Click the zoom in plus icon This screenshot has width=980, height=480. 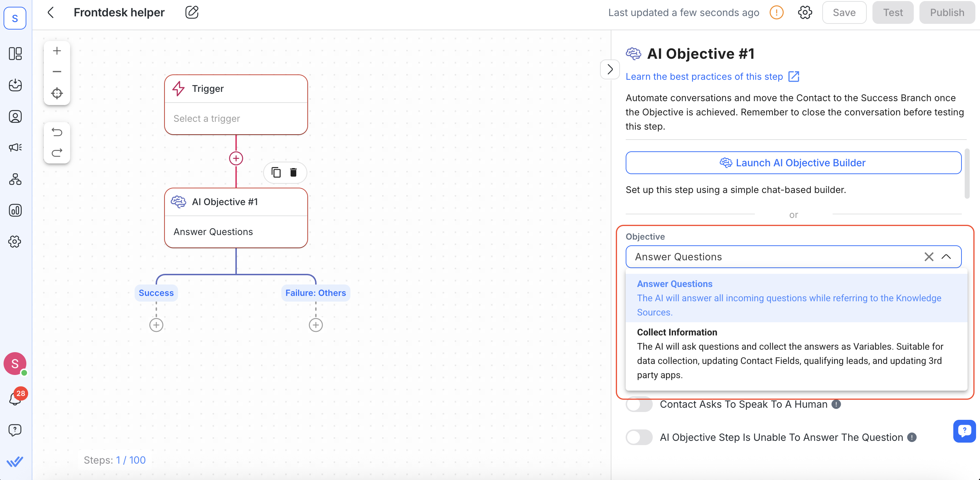(x=57, y=51)
